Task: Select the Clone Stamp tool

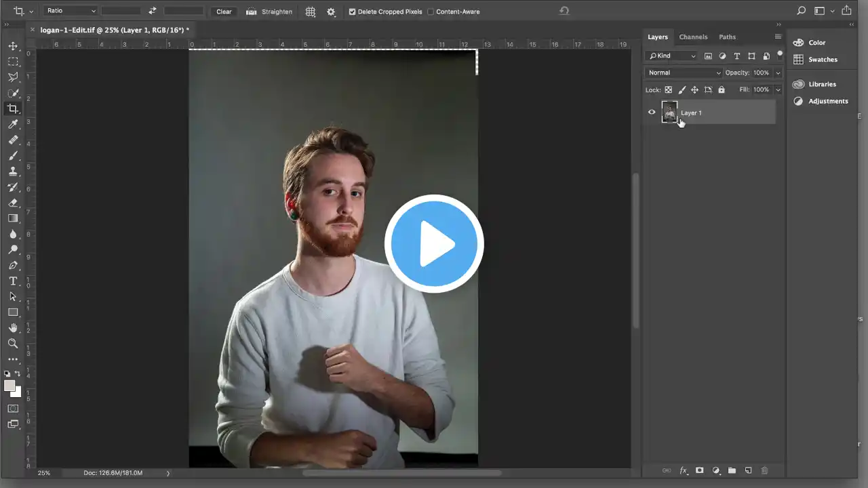Action: (x=13, y=171)
